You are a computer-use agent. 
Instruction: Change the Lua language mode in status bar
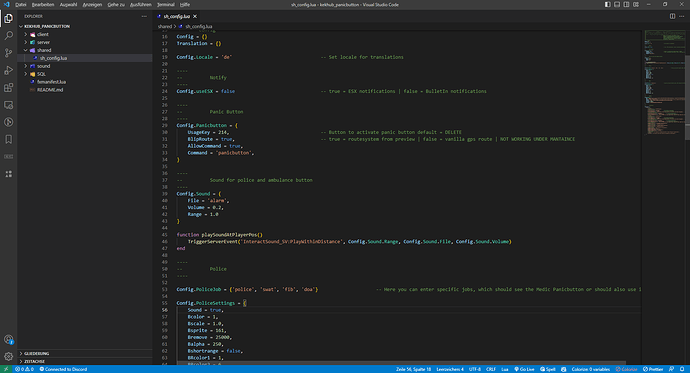coord(505,369)
